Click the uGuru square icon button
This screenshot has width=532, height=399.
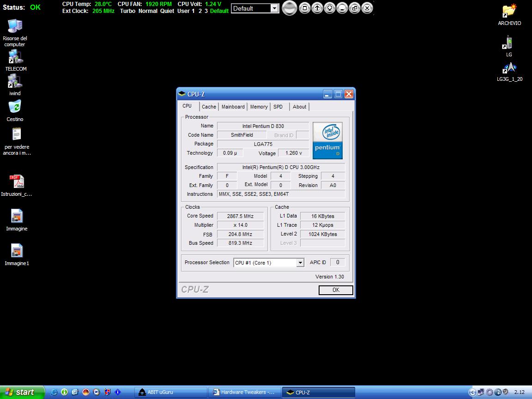pos(305,8)
